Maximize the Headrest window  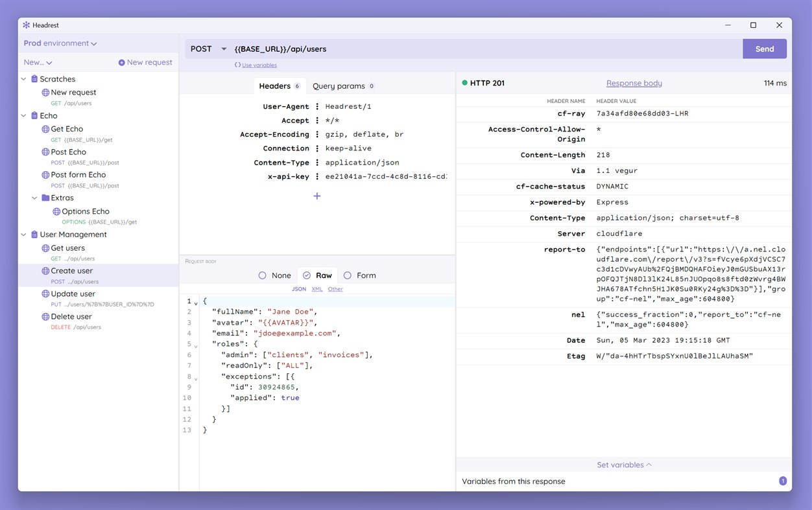point(753,25)
